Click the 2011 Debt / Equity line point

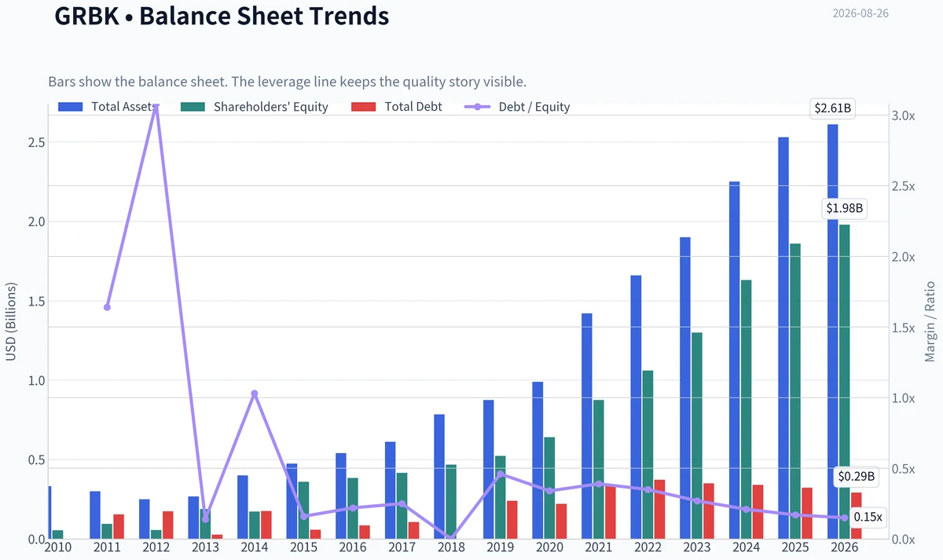pos(107,307)
